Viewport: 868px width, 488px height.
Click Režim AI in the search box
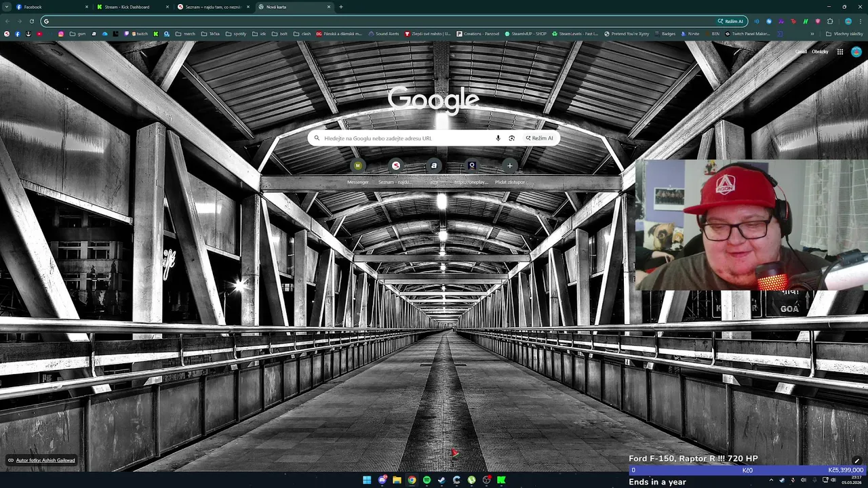click(x=540, y=138)
